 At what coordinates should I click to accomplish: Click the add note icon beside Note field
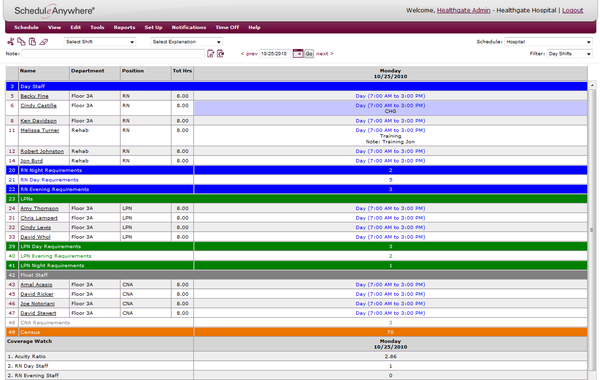click(210, 54)
